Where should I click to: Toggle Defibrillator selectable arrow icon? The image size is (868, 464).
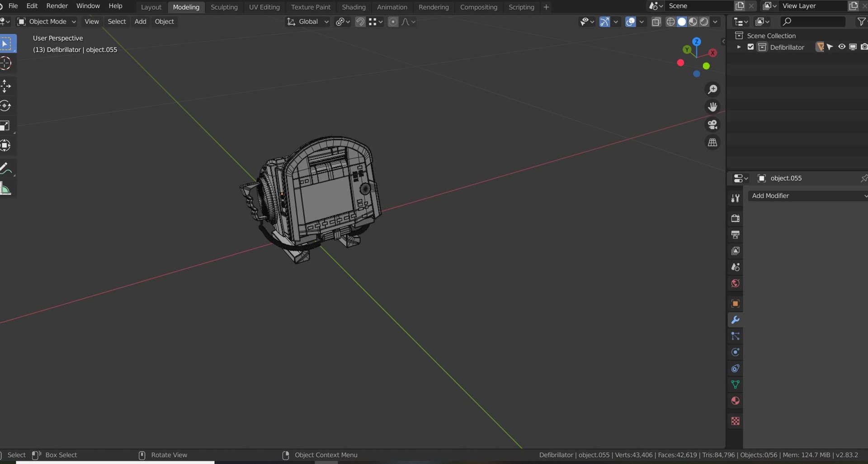pos(830,47)
